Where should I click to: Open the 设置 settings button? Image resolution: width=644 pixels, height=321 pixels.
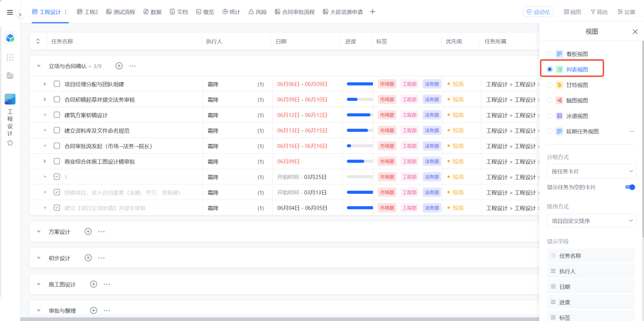click(x=626, y=12)
